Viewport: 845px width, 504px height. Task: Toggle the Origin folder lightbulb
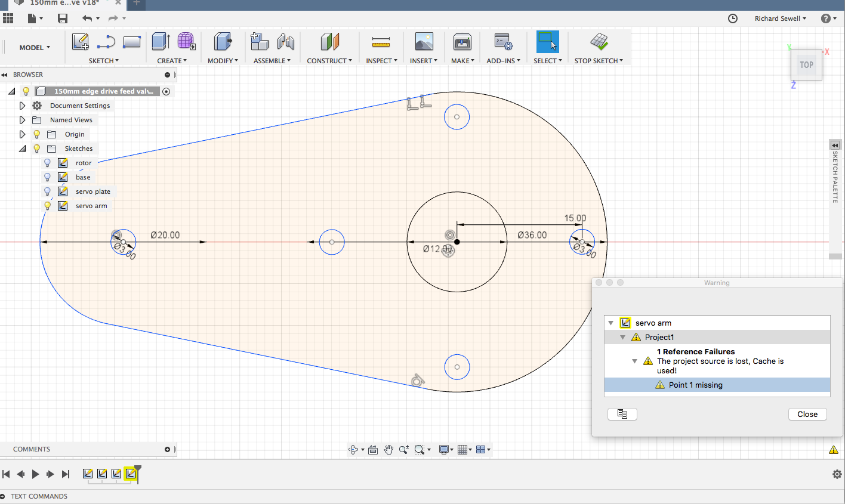tap(36, 134)
